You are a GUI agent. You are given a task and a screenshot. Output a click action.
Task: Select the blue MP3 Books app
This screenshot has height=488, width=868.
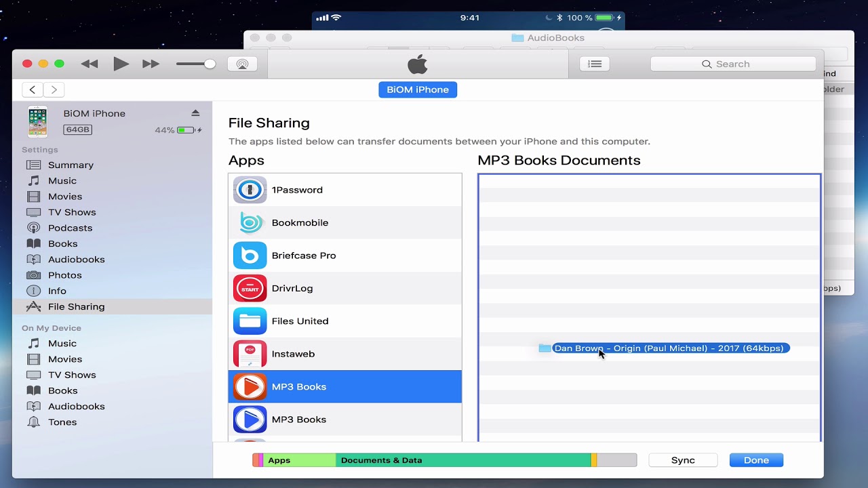[345, 420]
